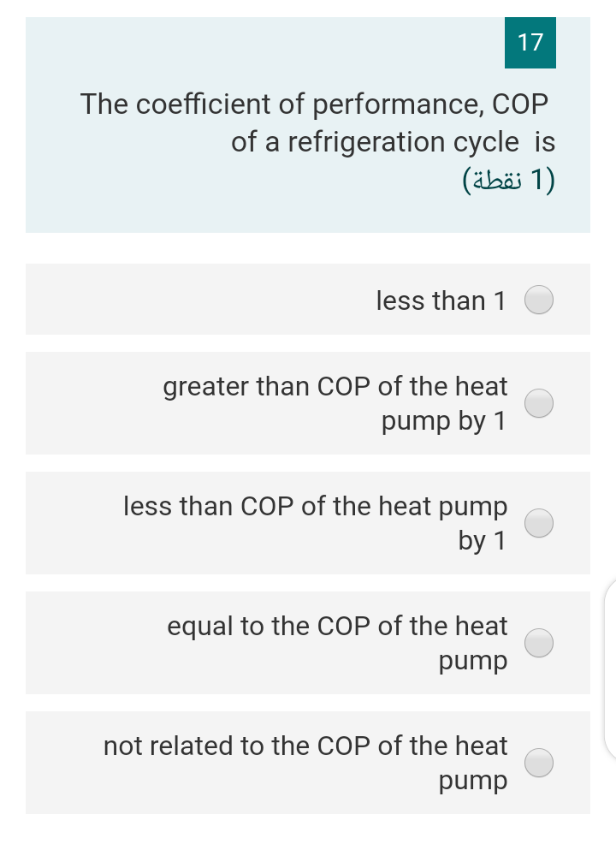This screenshot has width=616, height=856.
Task: Select 'not related to the COP of the heat pump'
Action: [x=539, y=762]
